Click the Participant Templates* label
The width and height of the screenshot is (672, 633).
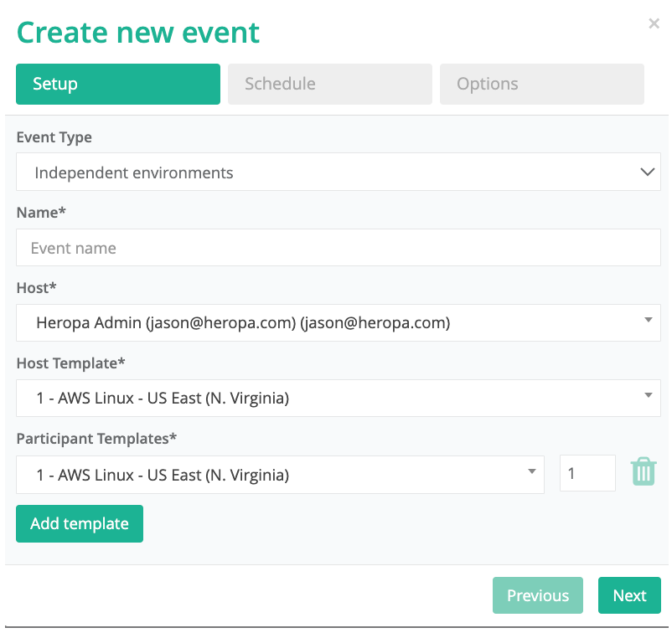tap(96, 439)
